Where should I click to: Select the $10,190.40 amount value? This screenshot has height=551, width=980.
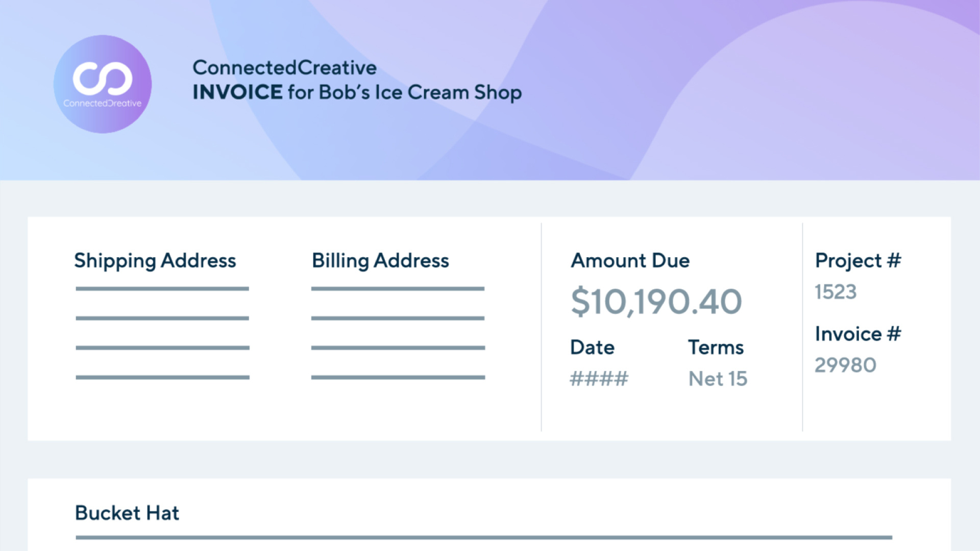656,302
